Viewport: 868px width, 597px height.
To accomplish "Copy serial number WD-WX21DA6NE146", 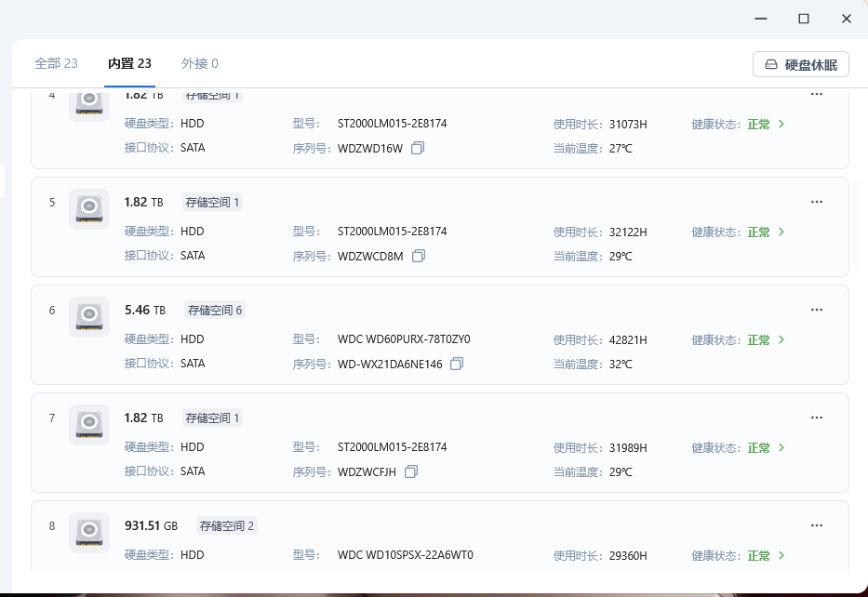I will [456, 364].
